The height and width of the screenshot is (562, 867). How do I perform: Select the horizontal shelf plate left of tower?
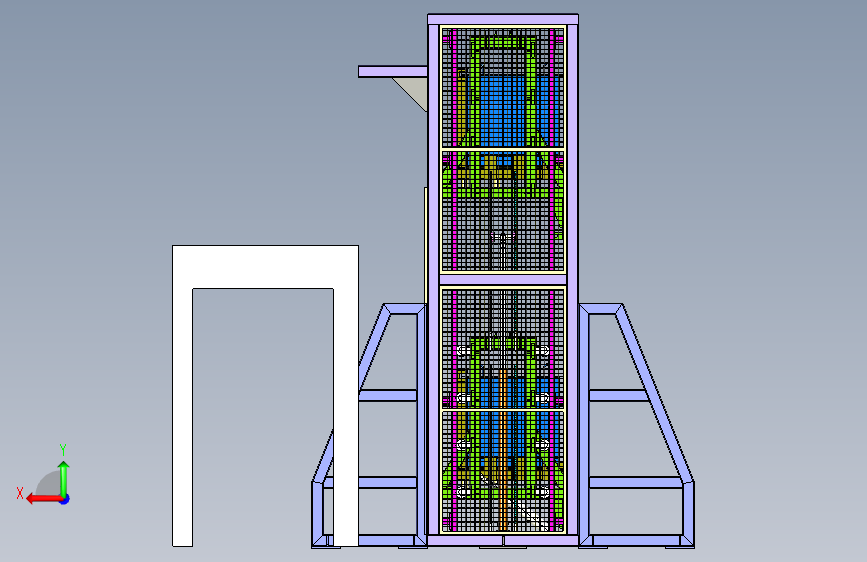393,72
